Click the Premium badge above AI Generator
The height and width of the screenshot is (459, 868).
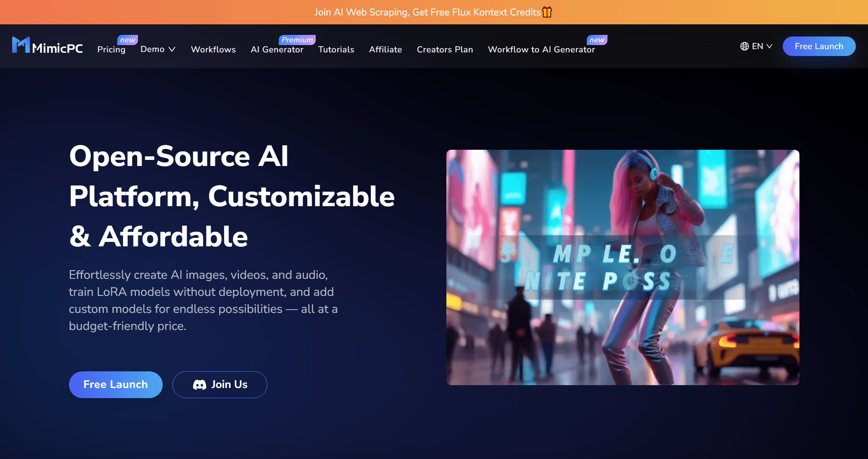(297, 40)
